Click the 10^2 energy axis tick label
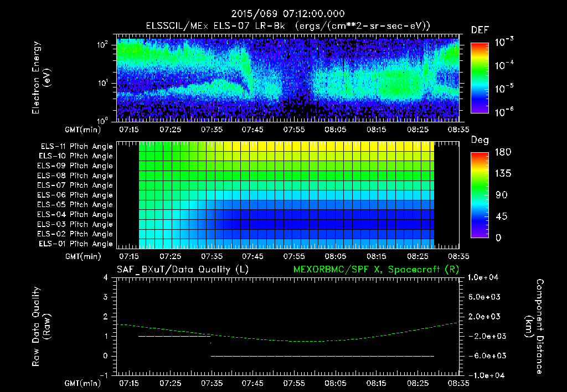This screenshot has width=567, height=392. coord(102,45)
